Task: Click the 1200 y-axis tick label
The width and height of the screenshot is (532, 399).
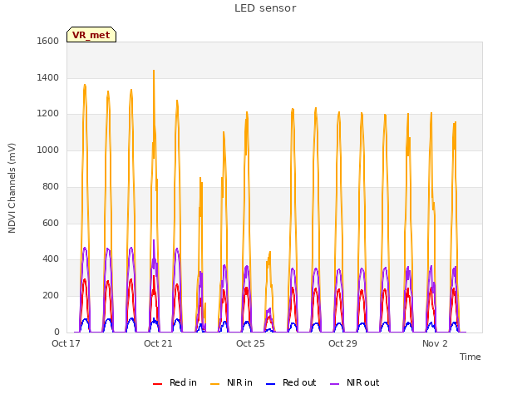Action: (48, 114)
